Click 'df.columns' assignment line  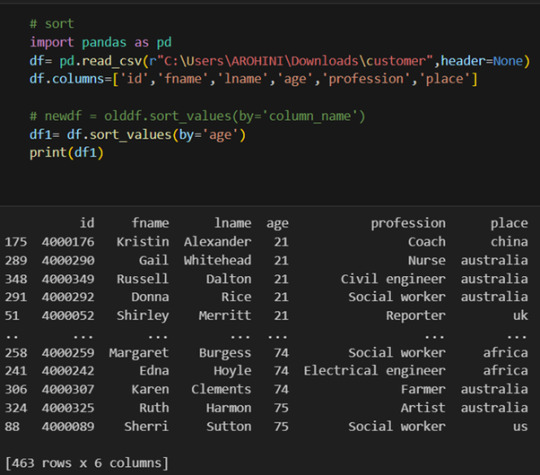pos(253,79)
